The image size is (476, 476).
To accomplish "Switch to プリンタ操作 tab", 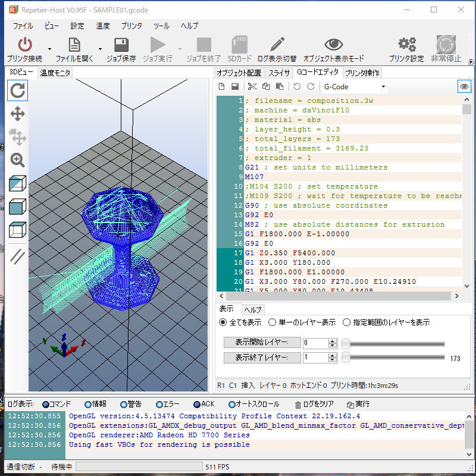I will click(362, 73).
